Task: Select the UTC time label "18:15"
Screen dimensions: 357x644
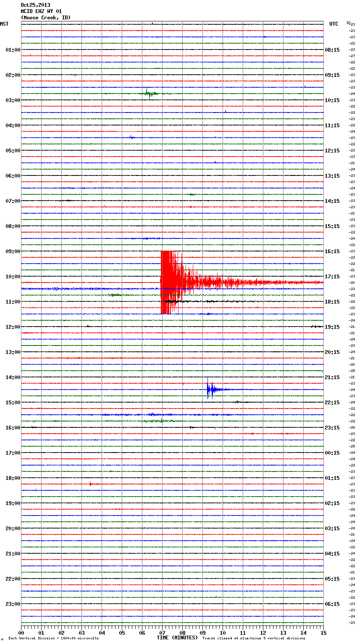Action: (332, 302)
